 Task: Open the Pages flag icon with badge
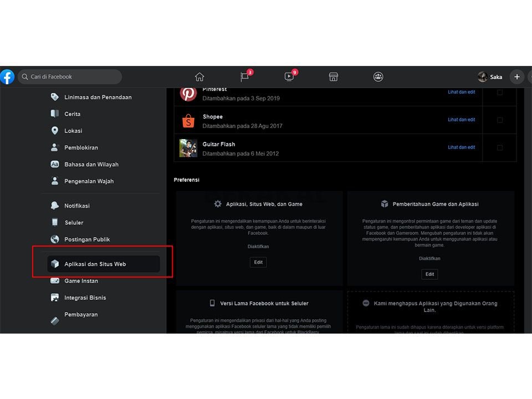tap(245, 76)
